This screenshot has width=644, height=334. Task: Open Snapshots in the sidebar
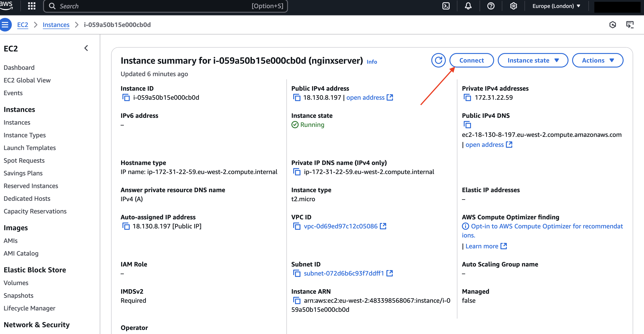tap(19, 296)
